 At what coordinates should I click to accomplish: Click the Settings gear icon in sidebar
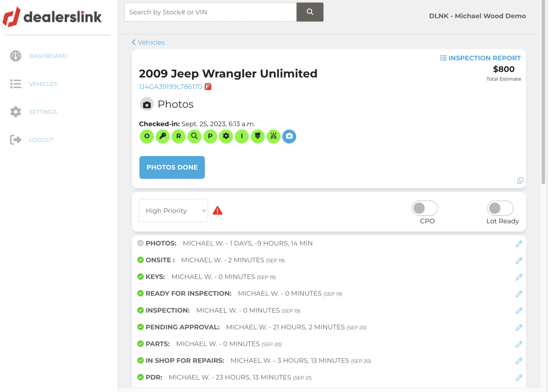[x=15, y=112]
